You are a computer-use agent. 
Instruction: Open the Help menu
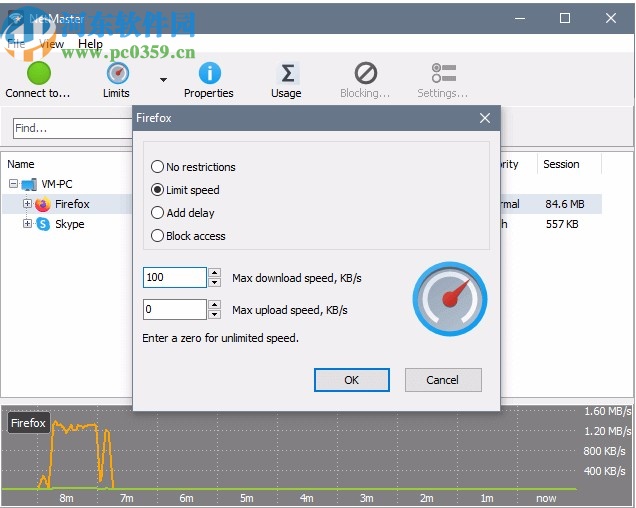tap(90, 44)
